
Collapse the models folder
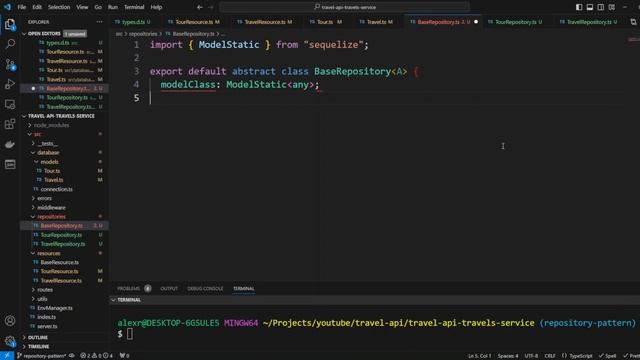49,162
